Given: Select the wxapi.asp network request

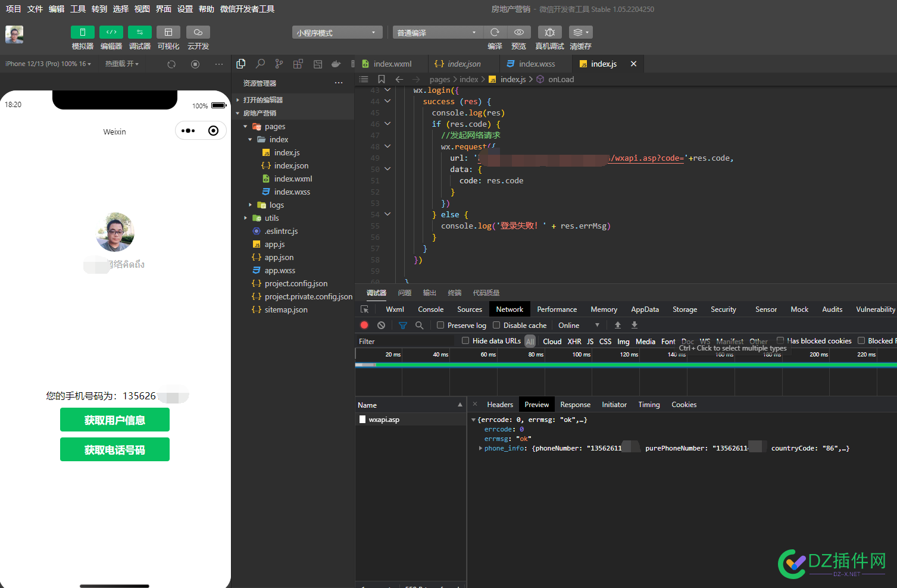Looking at the screenshot, I should point(411,420).
